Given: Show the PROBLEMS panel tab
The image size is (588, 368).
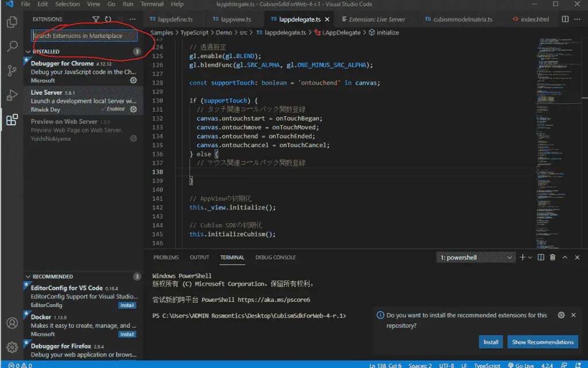Looking at the screenshot, I should 166,258.
